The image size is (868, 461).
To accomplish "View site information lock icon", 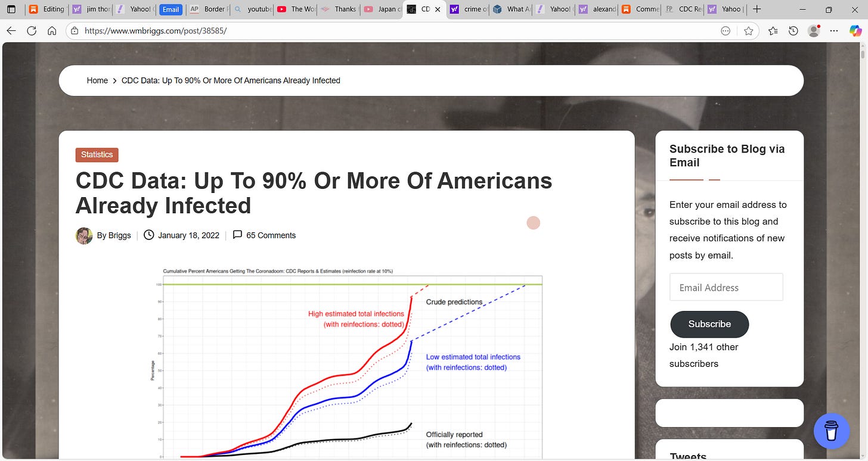I will 75,31.
